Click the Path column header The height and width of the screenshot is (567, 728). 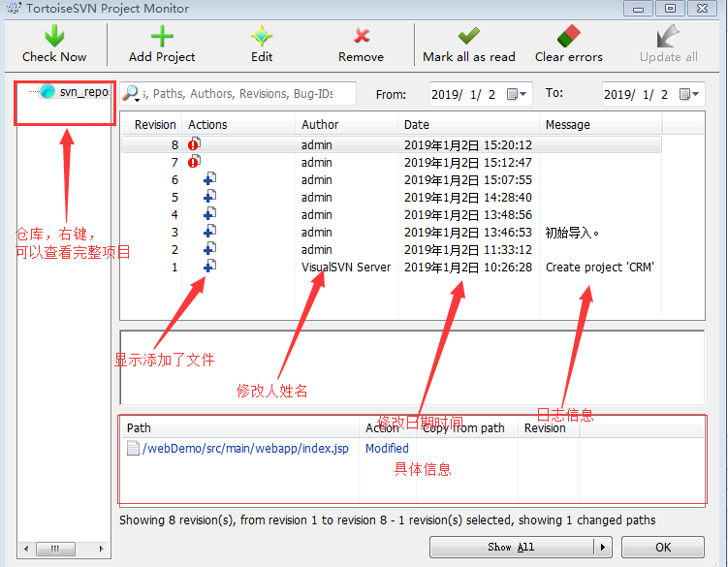click(240, 427)
